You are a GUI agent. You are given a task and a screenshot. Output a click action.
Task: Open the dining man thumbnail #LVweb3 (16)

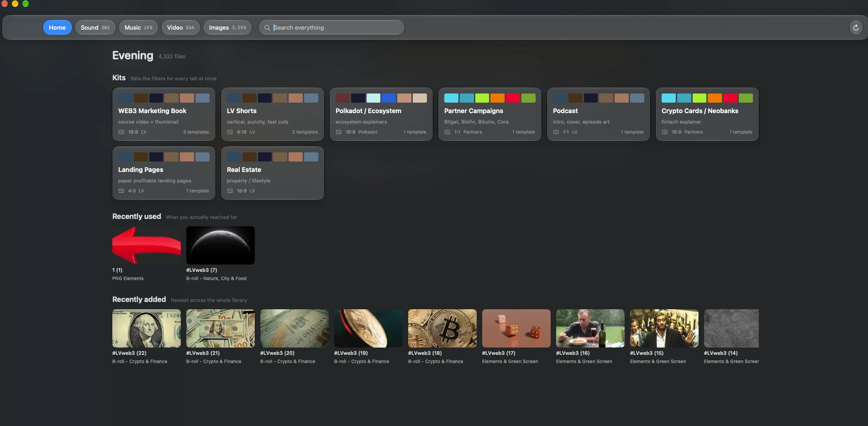coord(590,328)
